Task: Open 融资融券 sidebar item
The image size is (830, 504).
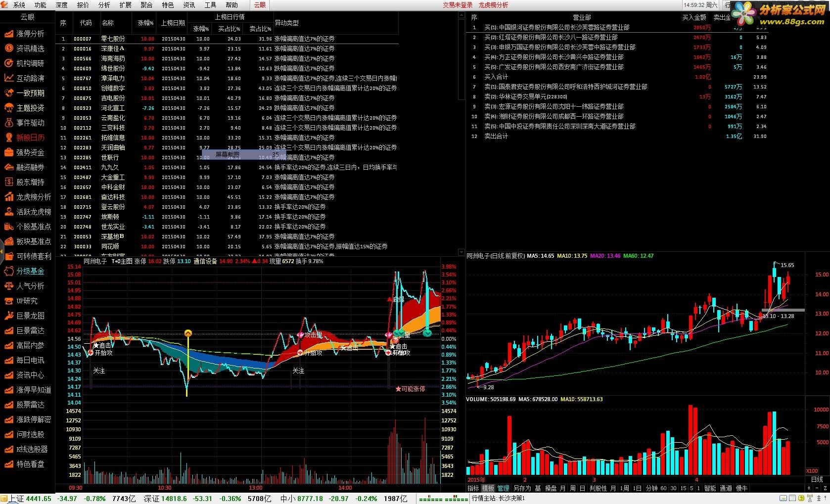Action: (x=25, y=167)
